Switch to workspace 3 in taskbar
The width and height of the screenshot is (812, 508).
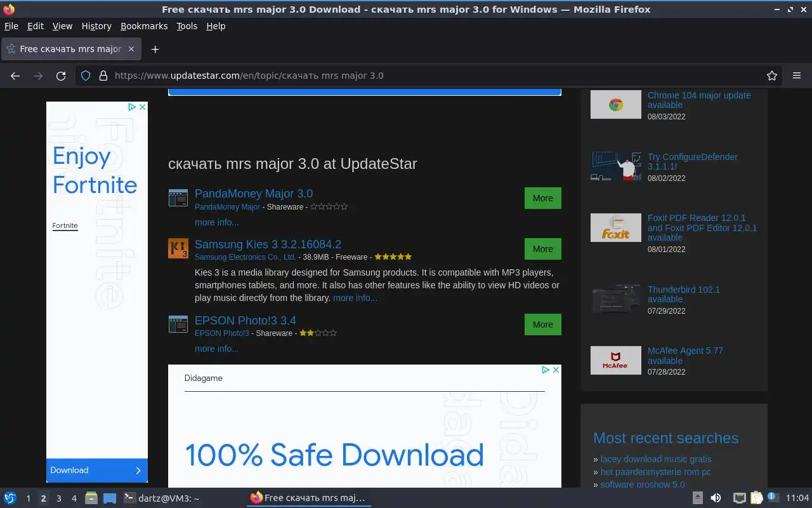pos(58,498)
